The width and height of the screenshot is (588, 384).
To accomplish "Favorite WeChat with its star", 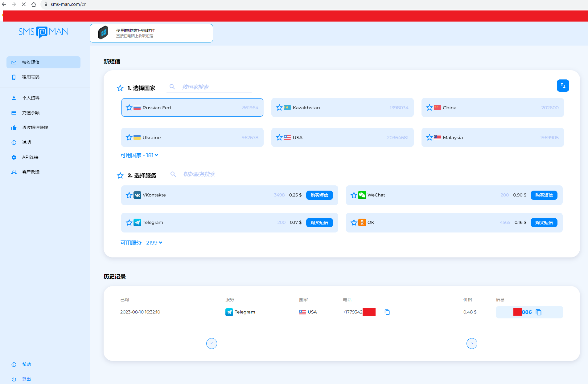I will 354,195.
